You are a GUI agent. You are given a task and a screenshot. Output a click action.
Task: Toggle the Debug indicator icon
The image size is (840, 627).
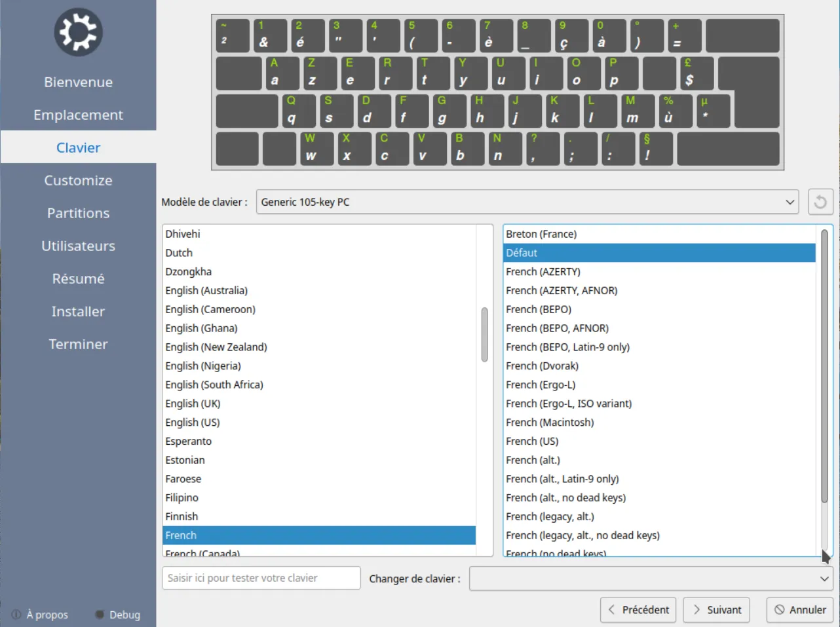(100, 615)
